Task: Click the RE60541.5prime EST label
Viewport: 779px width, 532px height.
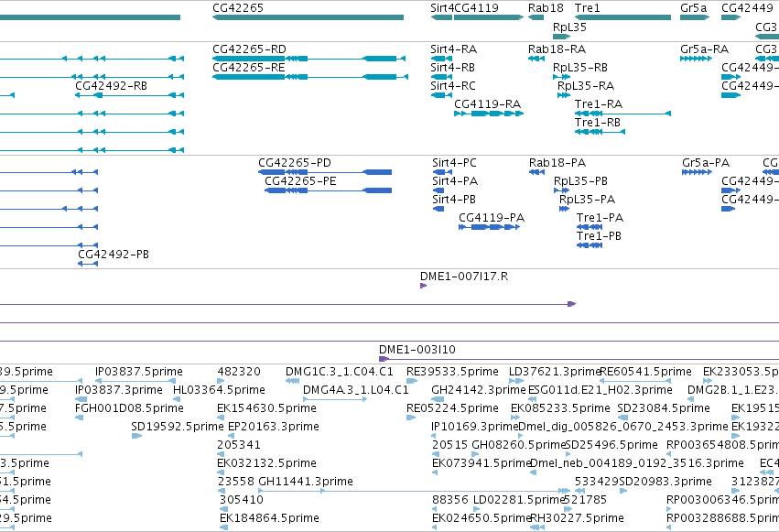Action: pyautogui.click(x=646, y=372)
